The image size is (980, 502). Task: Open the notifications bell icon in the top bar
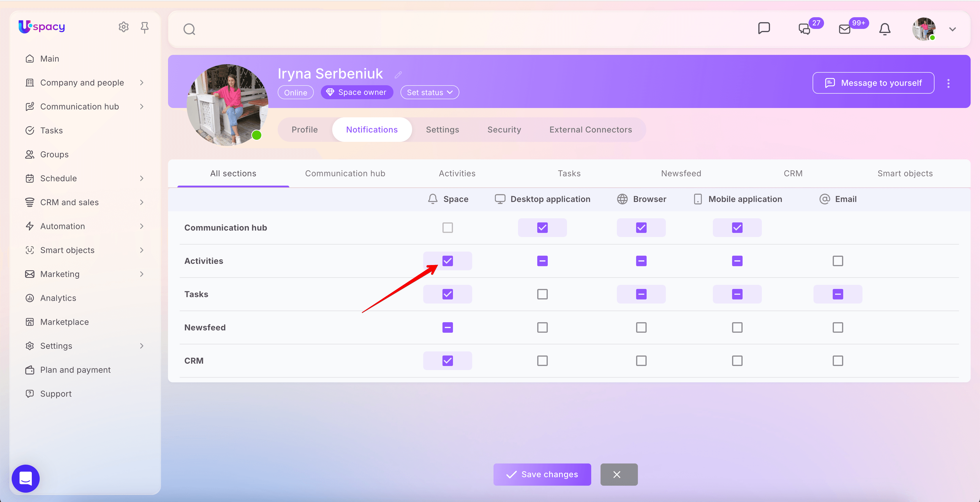[885, 29]
